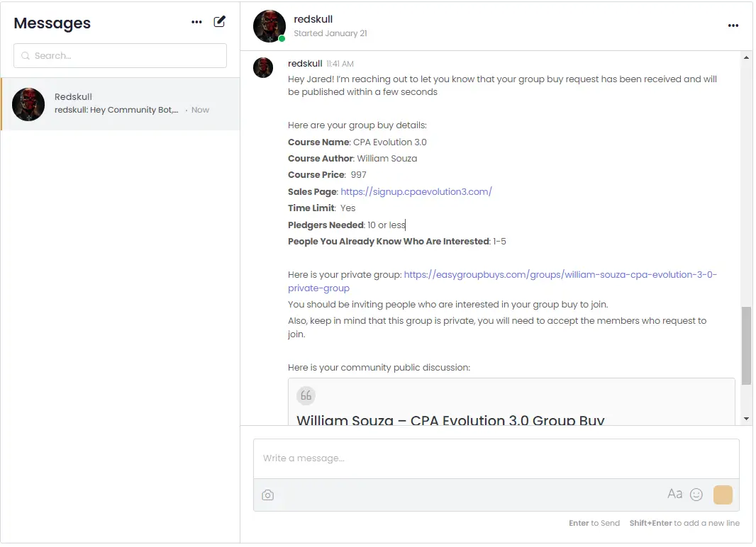Open the easygroupbuys private group link
Viewport: 756px width, 547px height.
pos(560,274)
